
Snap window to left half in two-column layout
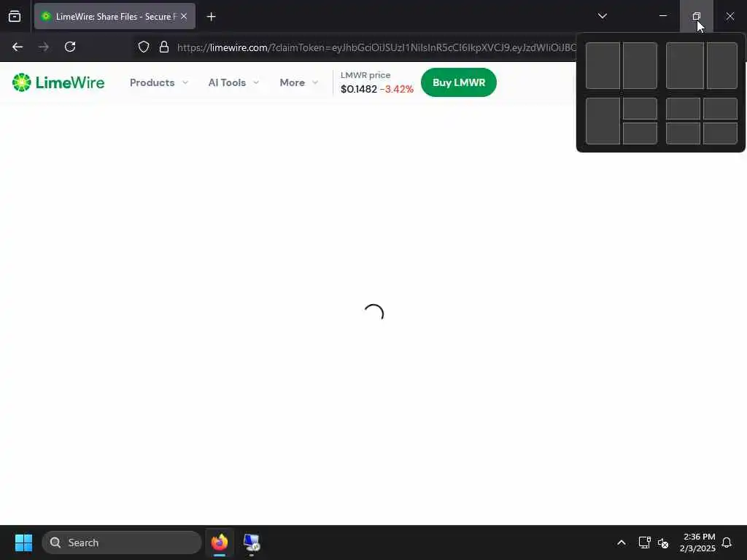point(603,66)
